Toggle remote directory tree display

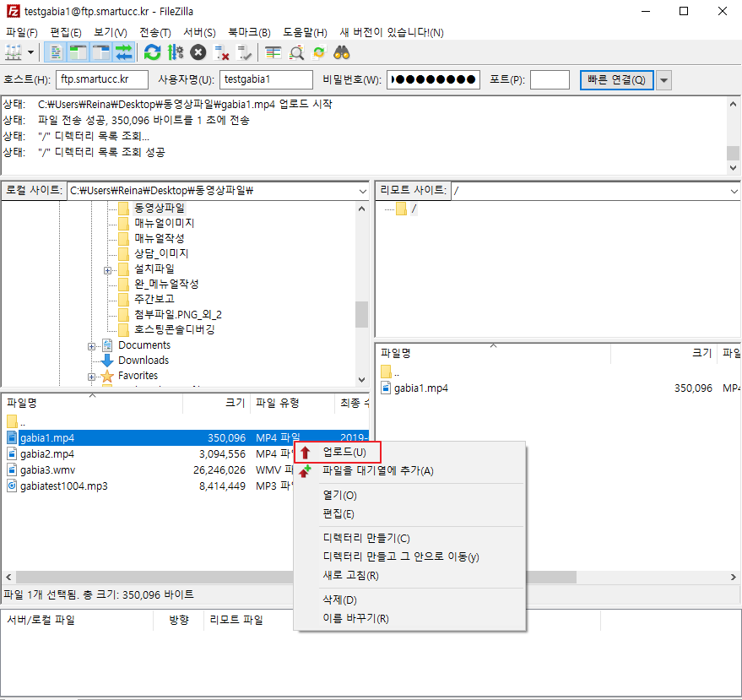click(100, 52)
